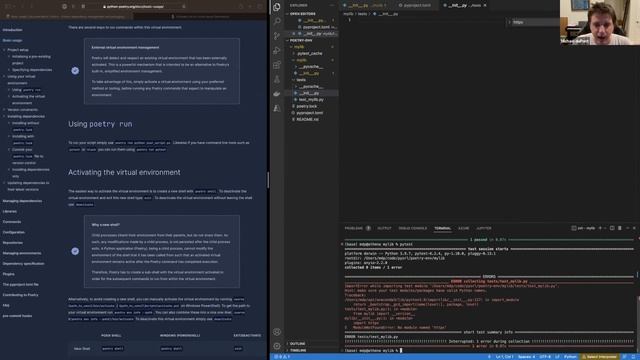The width and height of the screenshot is (640, 360).
Task: Open the Explorer more actions ellipsis
Action: (x=332, y=5)
